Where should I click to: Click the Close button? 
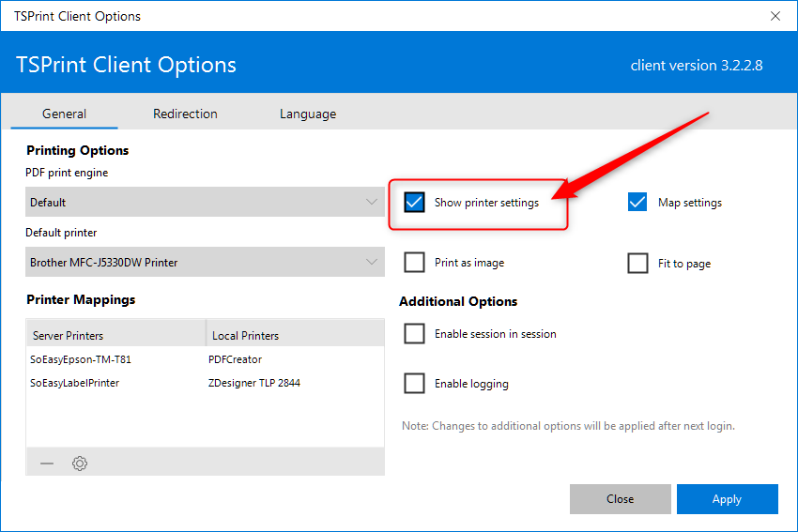[x=620, y=499]
